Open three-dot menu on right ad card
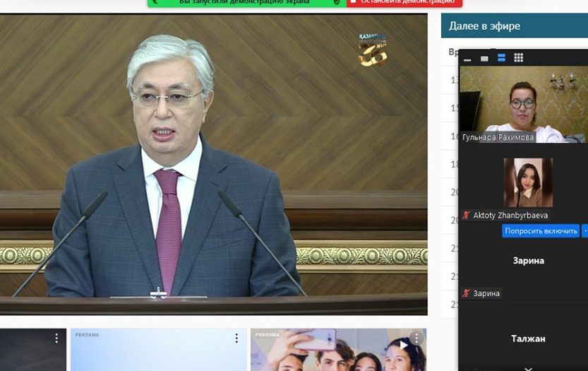The height and width of the screenshot is (371, 588). [x=417, y=338]
